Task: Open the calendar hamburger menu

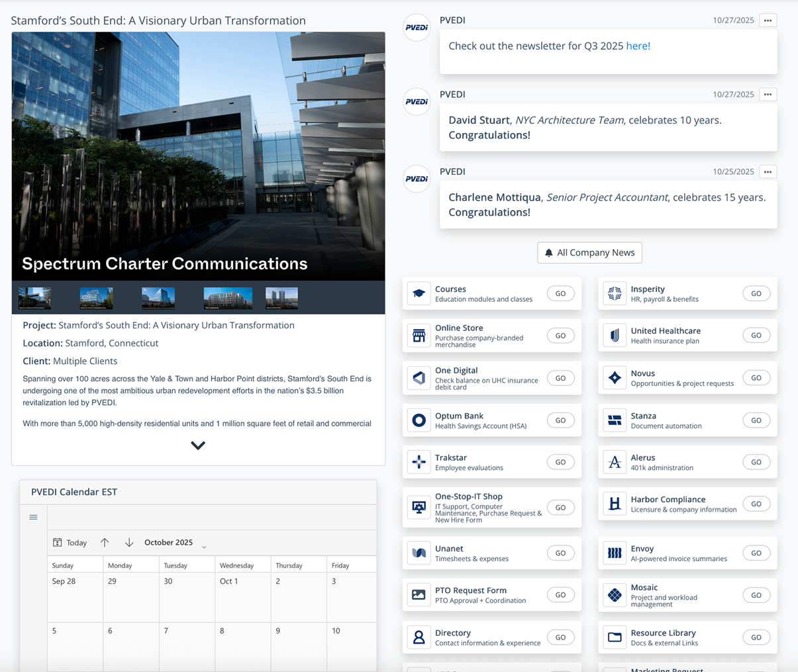Action: point(33,516)
